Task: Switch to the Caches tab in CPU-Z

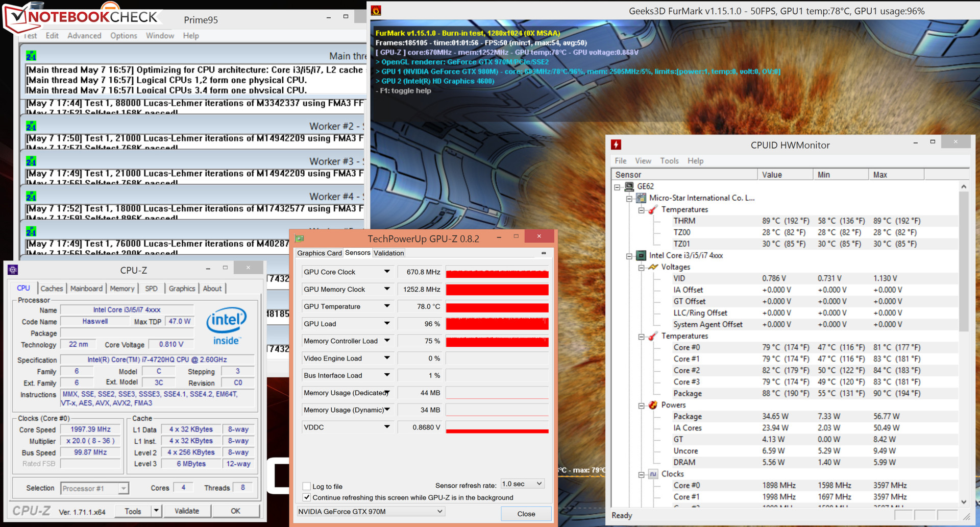Action: pos(52,289)
